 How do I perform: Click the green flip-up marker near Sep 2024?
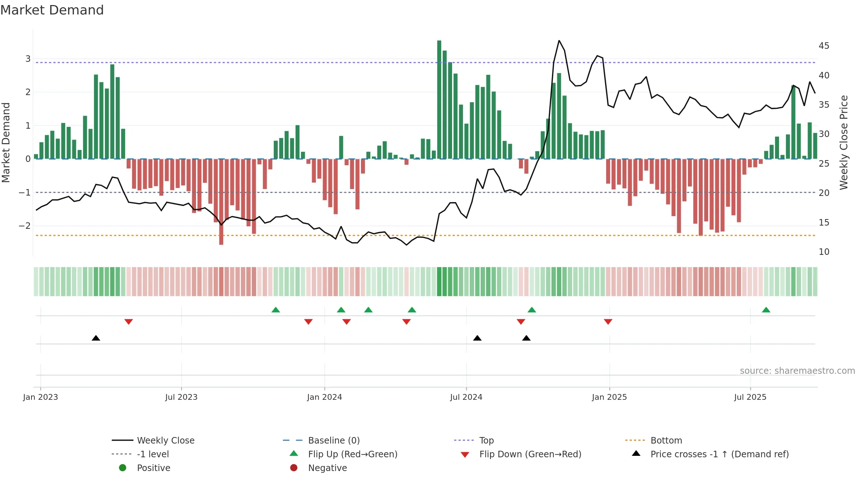532,310
